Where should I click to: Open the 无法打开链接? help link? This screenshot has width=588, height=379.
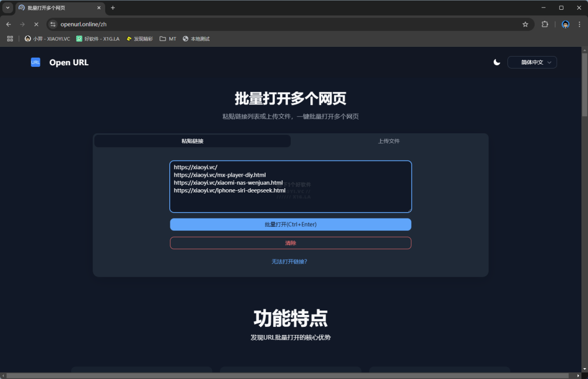click(289, 262)
